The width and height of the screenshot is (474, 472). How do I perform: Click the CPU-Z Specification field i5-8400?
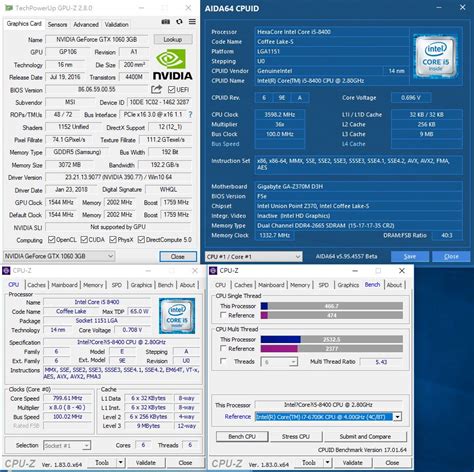pos(121,342)
